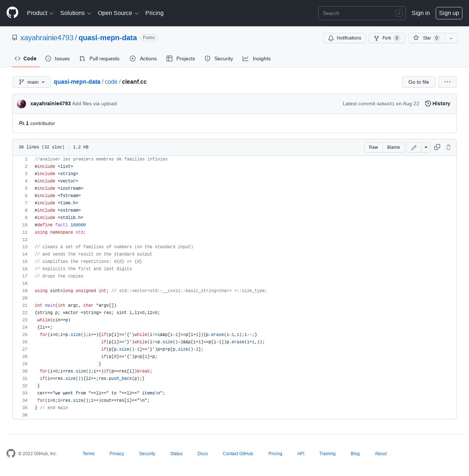
Task: Click the GitHub logo in header
Action: pos(12,13)
